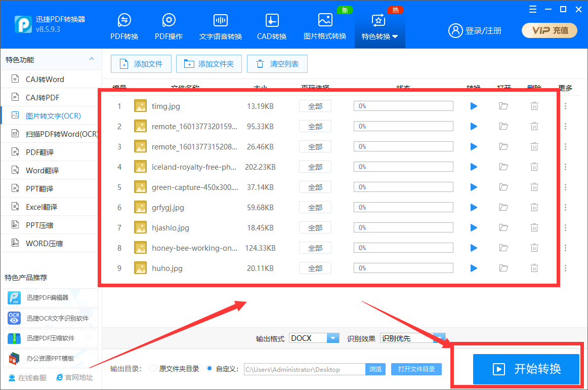This screenshot has height=390, width=588.
Task: Convert huho.jpg with play icon
Action: pos(474,268)
